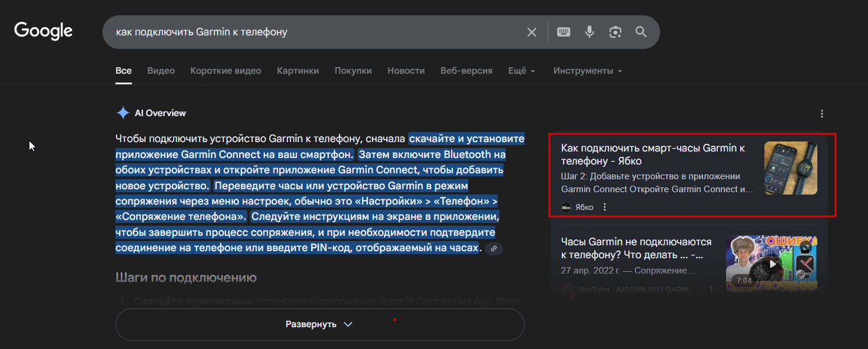Switch to the Видео tab
The width and height of the screenshot is (868, 349).
pos(161,71)
